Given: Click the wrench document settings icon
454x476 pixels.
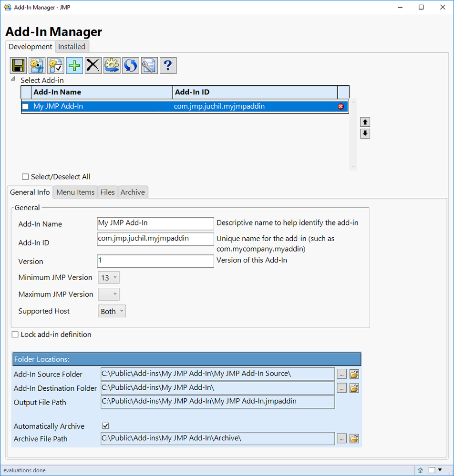Looking at the screenshot, I should [x=149, y=65].
